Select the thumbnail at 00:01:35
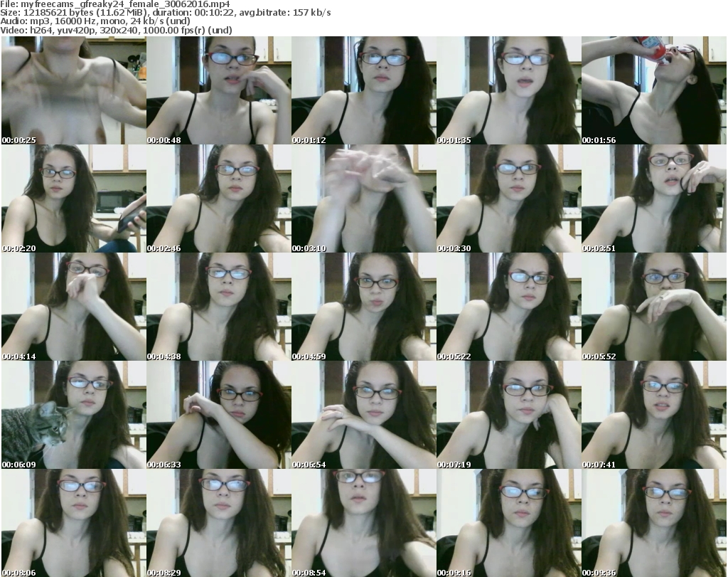Image resolution: width=728 pixels, height=577 pixels. pyautogui.click(x=508, y=90)
